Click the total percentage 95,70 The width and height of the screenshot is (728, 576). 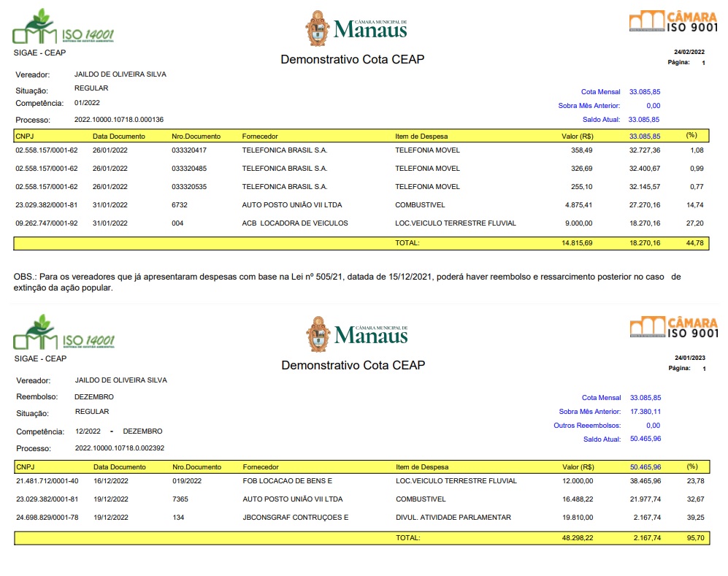coord(695,538)
